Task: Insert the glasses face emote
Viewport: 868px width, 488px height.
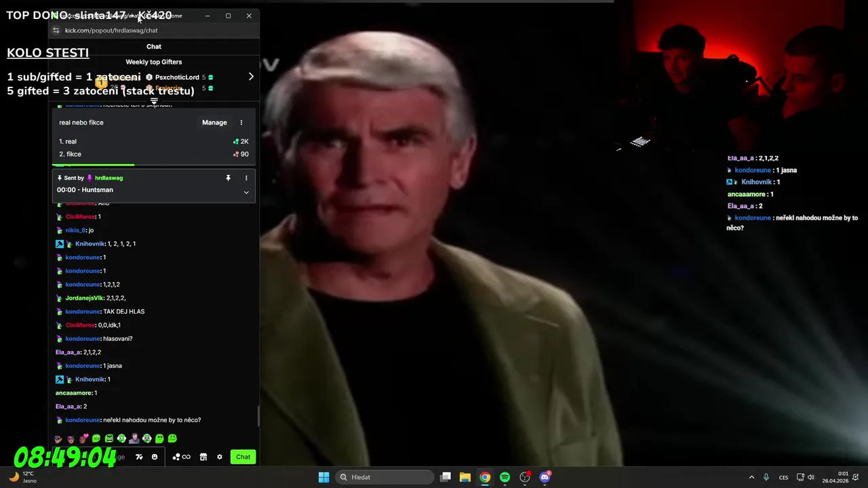Action: pos(58,439)
